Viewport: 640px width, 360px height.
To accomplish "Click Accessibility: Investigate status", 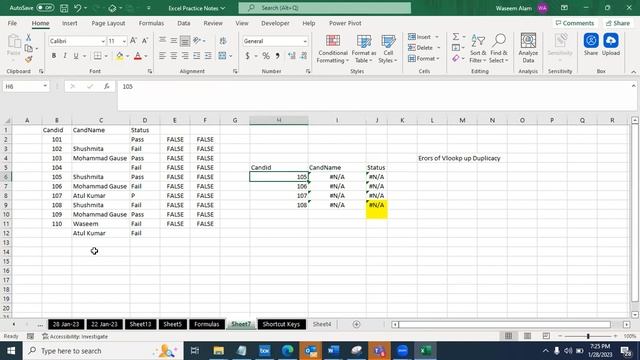I will pos(75,336).
